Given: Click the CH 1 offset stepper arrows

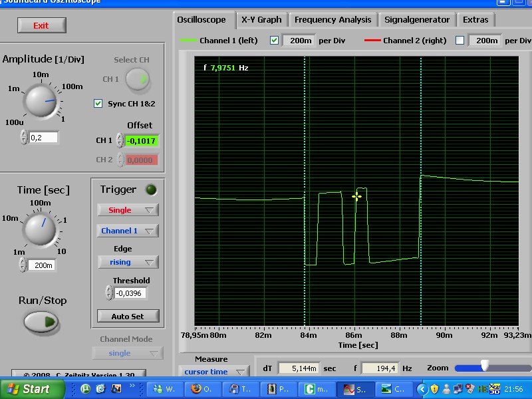Looking at the screenshot, I should click(x=120, y=140).
